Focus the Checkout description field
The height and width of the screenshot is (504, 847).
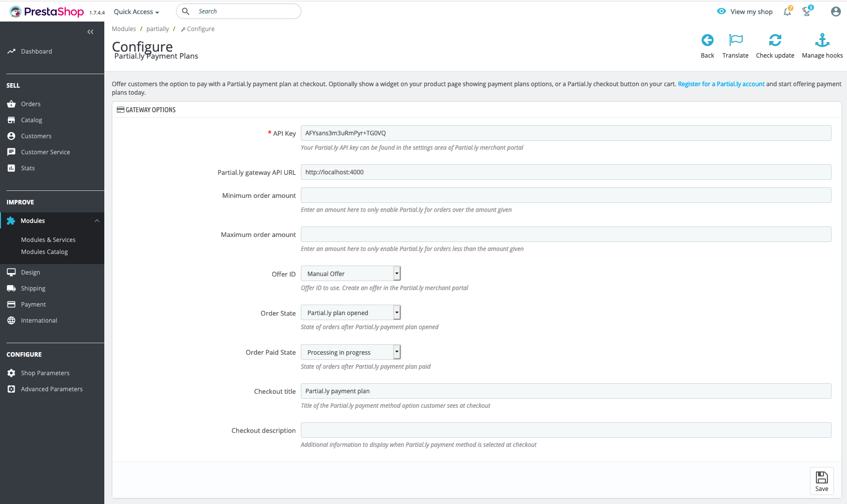click(566, 430)
